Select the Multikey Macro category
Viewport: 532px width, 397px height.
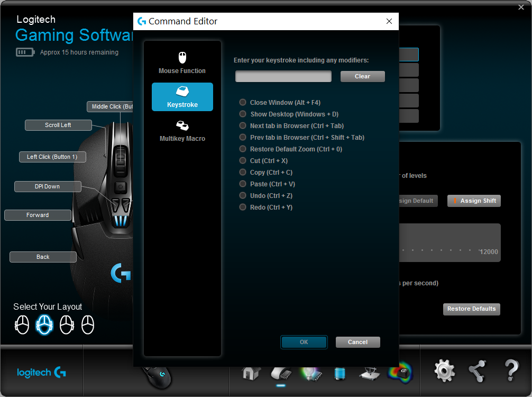pyautogui.click(x=182, y=131)
